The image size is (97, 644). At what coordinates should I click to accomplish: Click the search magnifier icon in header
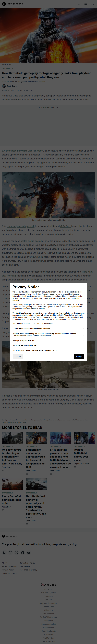click(79, 4)
